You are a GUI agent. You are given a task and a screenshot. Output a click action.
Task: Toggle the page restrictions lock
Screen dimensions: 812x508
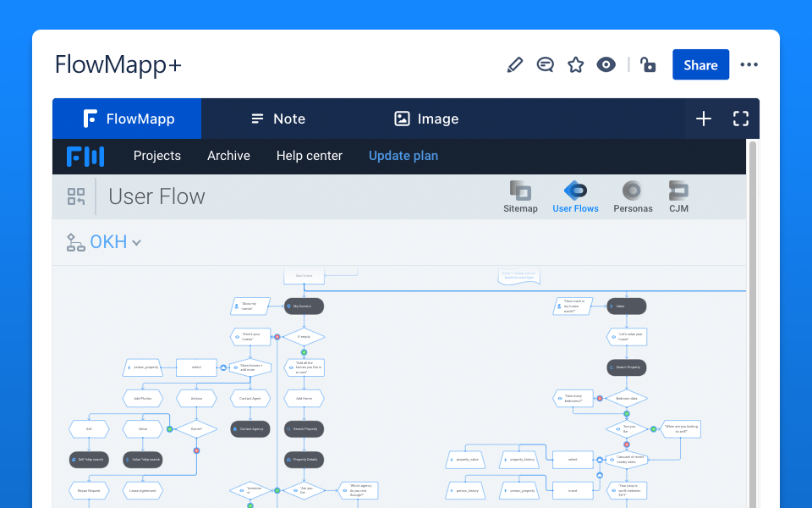(x=648, y=65)
